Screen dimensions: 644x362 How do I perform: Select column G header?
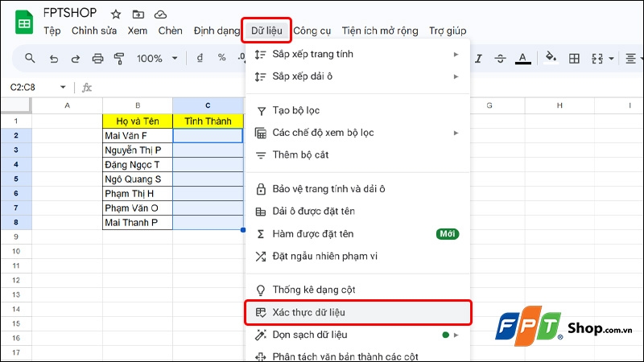489,105
